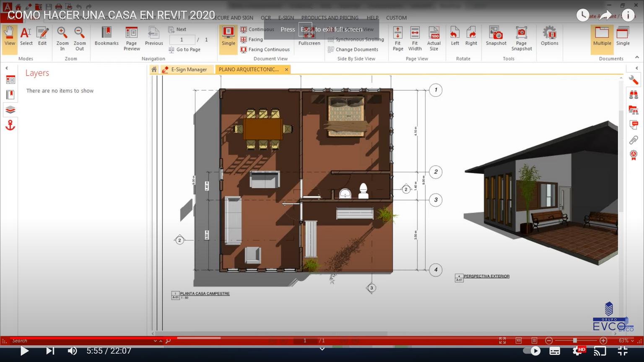Take a Page Snapshot
Viewport: 644px width, 362px height.
pos(522,39)
